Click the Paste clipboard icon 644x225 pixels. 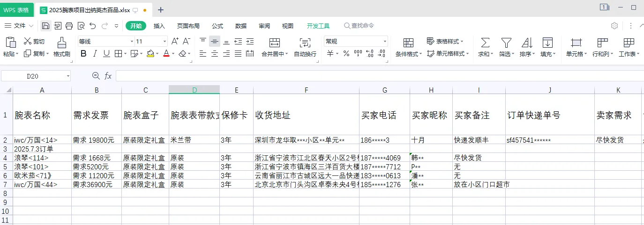[10, 43]
